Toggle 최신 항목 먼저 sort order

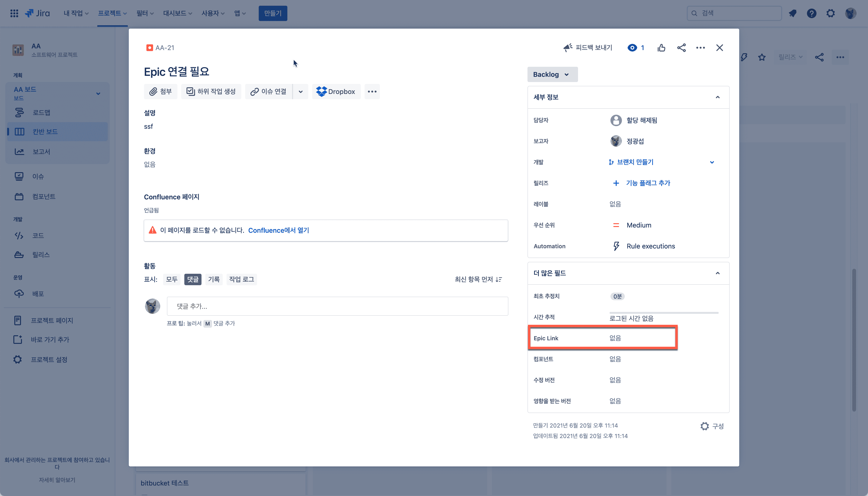tap(478, 279)
